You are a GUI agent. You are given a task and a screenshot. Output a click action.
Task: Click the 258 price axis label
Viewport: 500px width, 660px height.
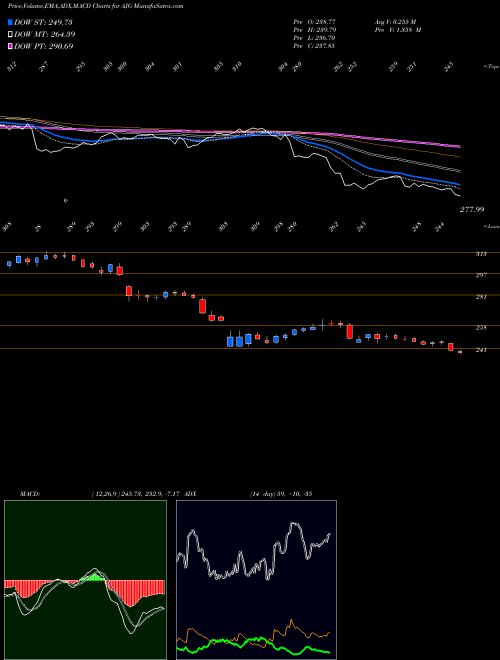481,327
